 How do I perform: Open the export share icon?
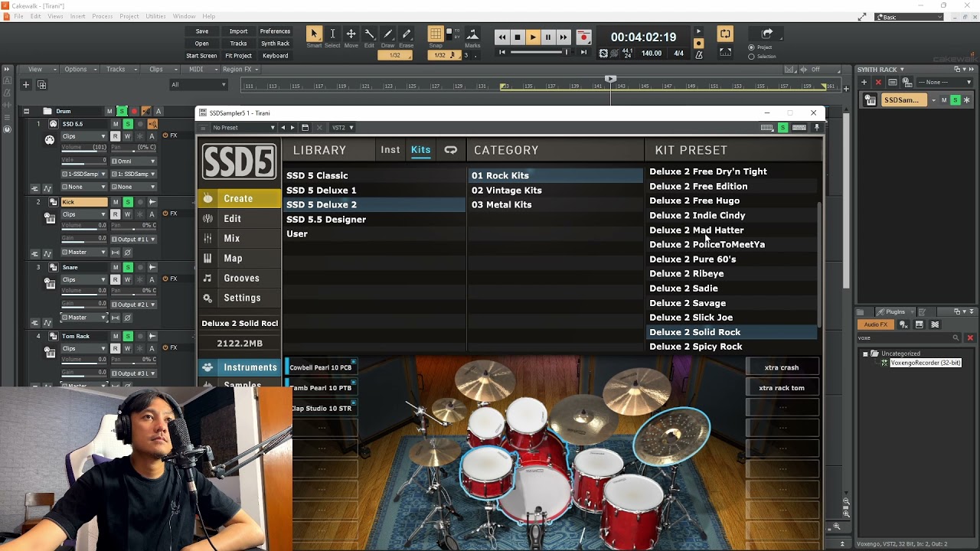point(767,34)
